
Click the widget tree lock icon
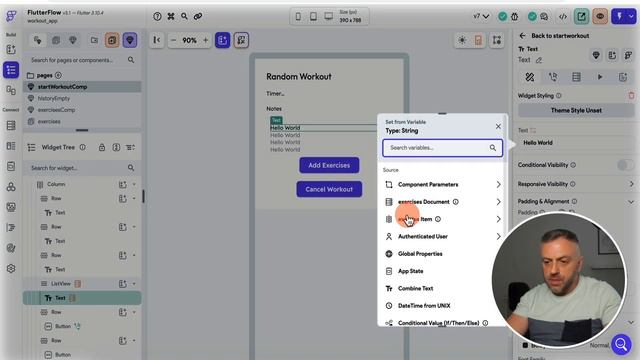point(102,147)
